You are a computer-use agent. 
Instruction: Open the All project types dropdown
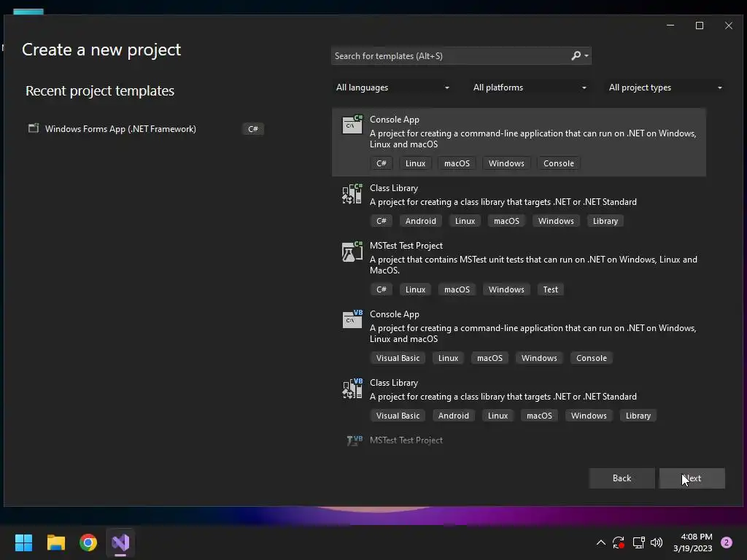(665, 87)
